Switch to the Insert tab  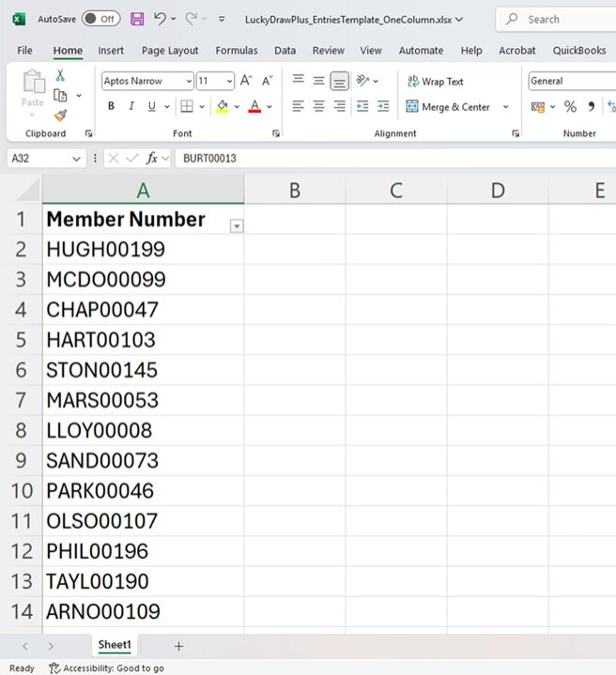111,51
